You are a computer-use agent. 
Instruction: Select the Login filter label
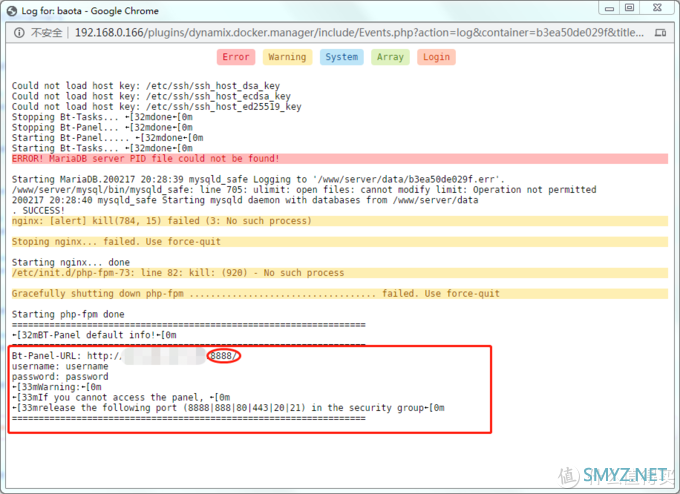[x=436, y=57]
